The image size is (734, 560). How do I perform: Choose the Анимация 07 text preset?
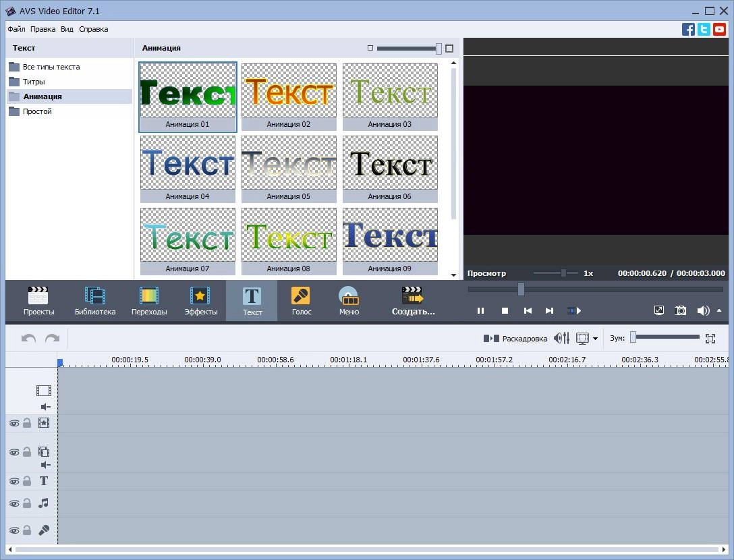(x=188, y=241)
